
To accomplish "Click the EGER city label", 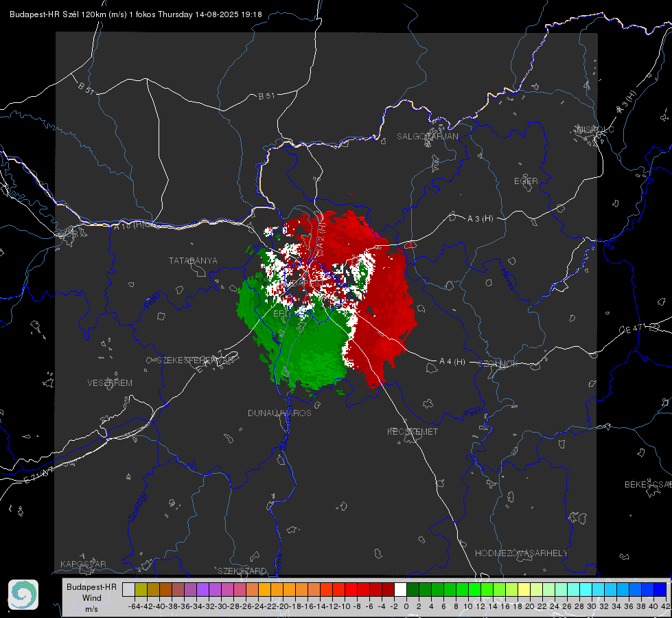I will click(526, 181).
